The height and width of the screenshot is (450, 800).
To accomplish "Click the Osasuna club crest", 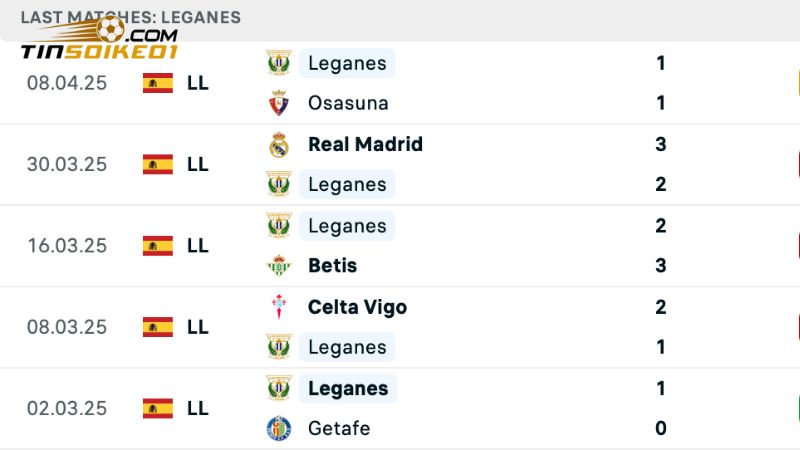I will [x=279, y=103].
